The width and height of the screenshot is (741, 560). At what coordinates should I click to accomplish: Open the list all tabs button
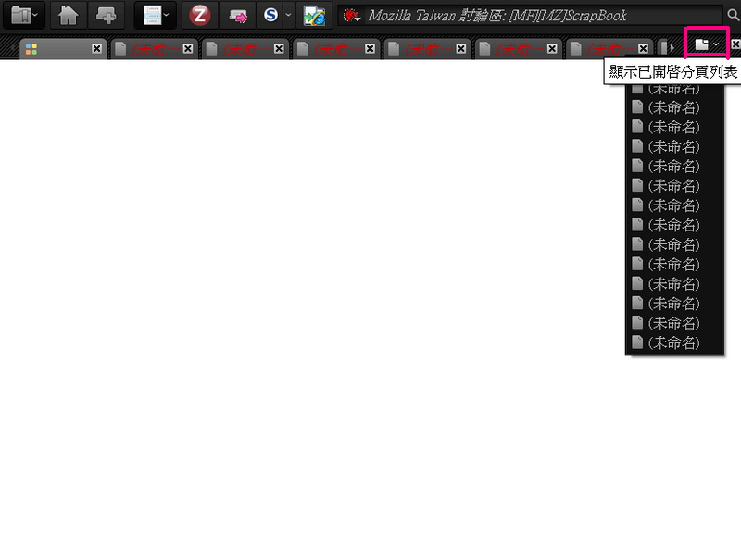tap(707, 44)
